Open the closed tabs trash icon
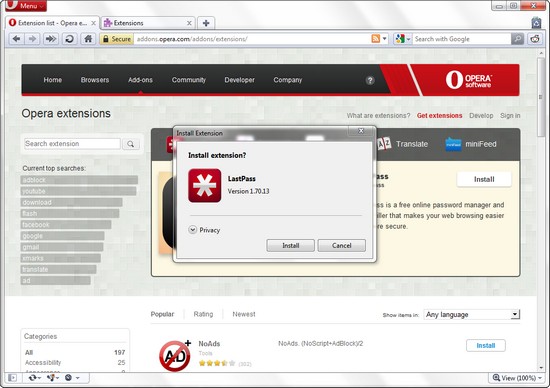550x388 pixels. click(x=536, y=22)
